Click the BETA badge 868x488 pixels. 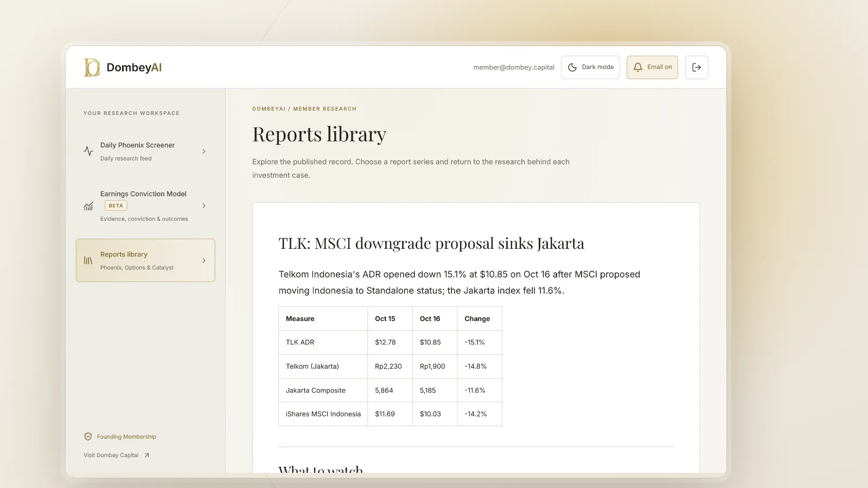point(116,206)
